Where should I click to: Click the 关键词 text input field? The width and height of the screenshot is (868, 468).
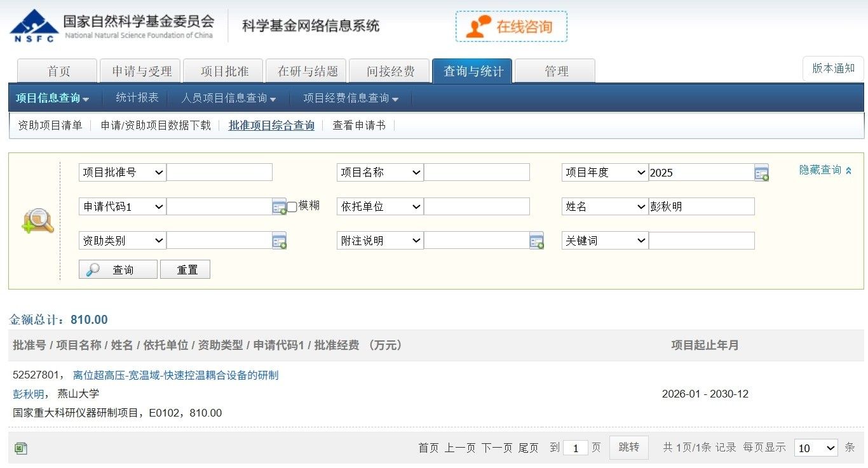(x=702, y=241)
